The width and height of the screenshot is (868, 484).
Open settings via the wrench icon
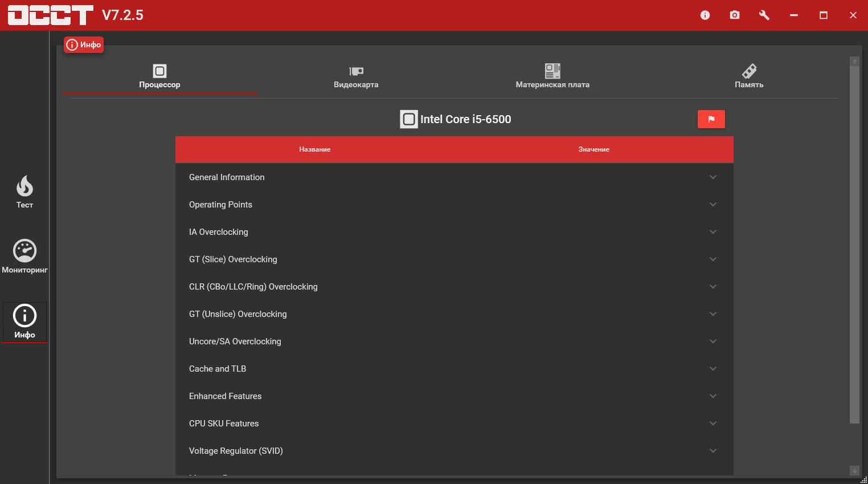764,15
